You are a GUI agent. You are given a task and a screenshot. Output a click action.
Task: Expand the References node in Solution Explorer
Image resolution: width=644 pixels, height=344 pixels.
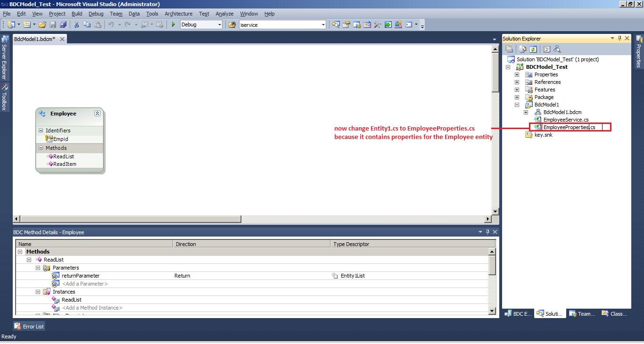(x=517, y=82)
